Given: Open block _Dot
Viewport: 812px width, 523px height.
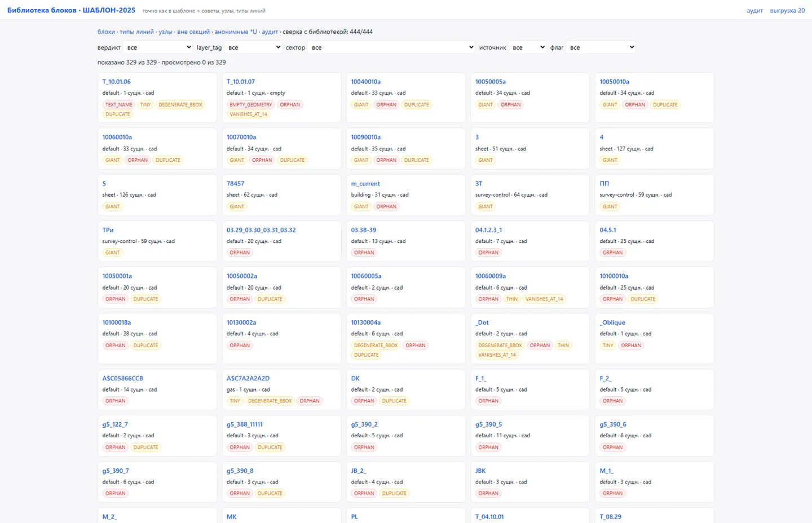Looking at the screenshot, I should point(482,322).
